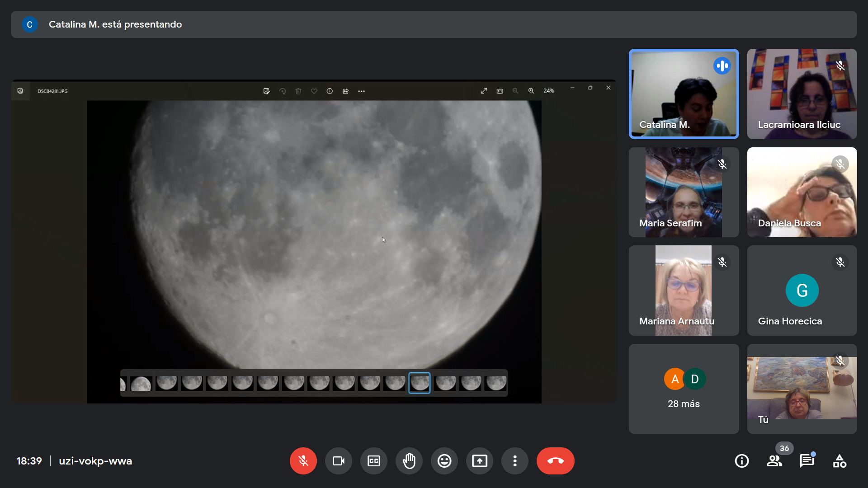Open meeting details info panel
This screenshot has height=488, width=868.
pyautogui.click(x=742, y=461)
